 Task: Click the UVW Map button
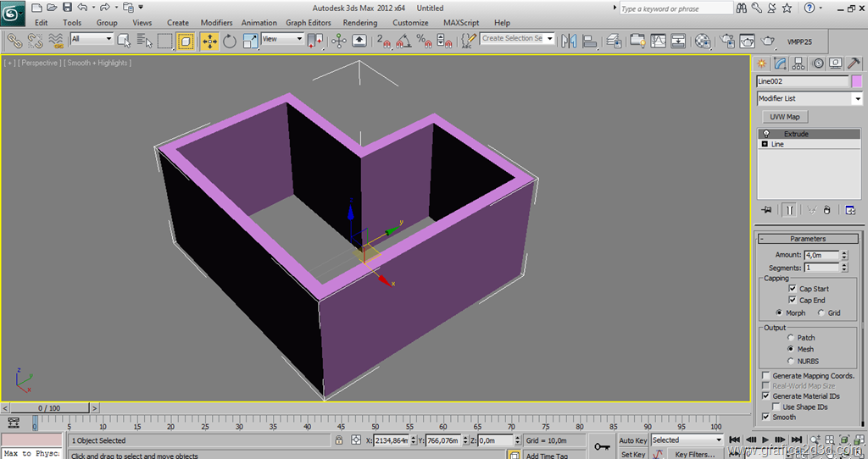[x=784, y=117]
